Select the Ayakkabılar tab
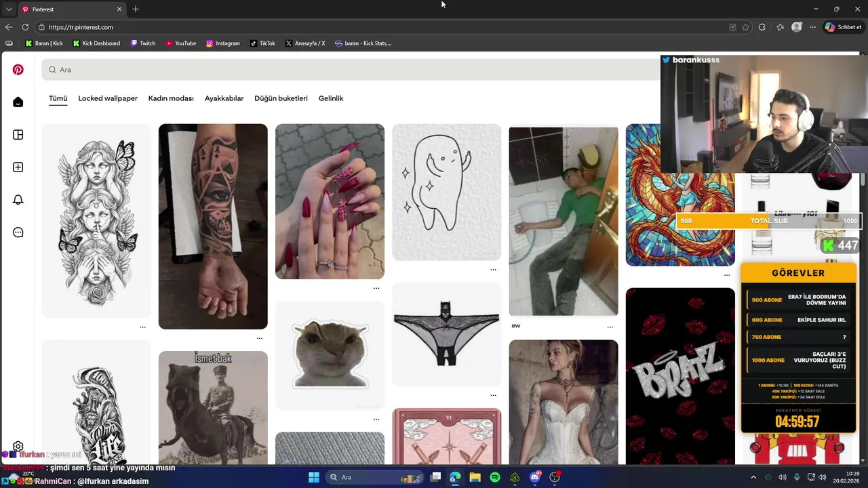This screenshot has height=488, width=868. click(x=224, y=98)
